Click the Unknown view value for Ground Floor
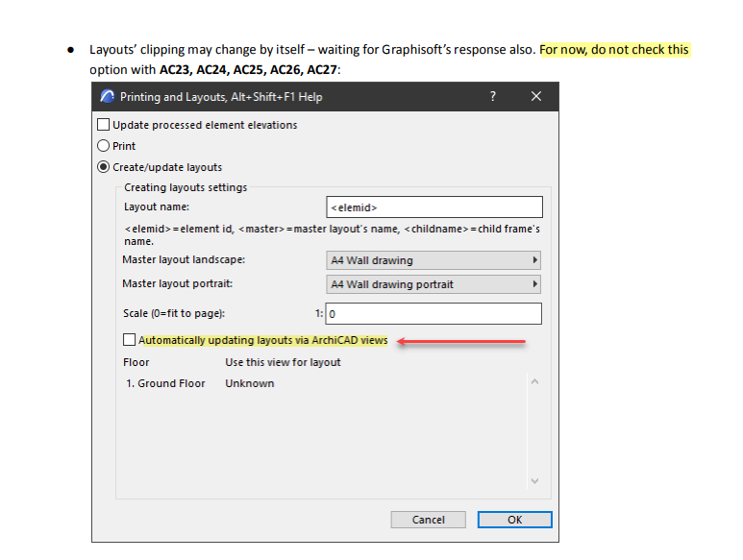The width and height of the screenshot is (743, 560). [250, 383]
